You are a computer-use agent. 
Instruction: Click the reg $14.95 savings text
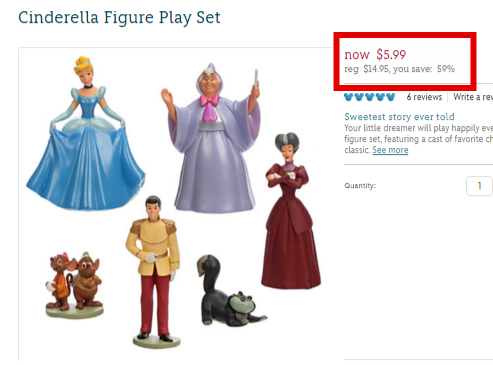tap(399, 69)
